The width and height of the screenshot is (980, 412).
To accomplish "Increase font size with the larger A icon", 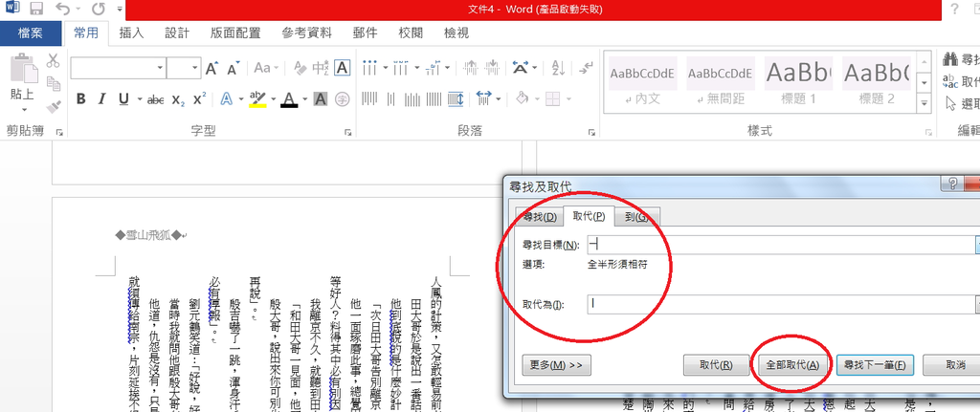I will [x=212, y=68].
